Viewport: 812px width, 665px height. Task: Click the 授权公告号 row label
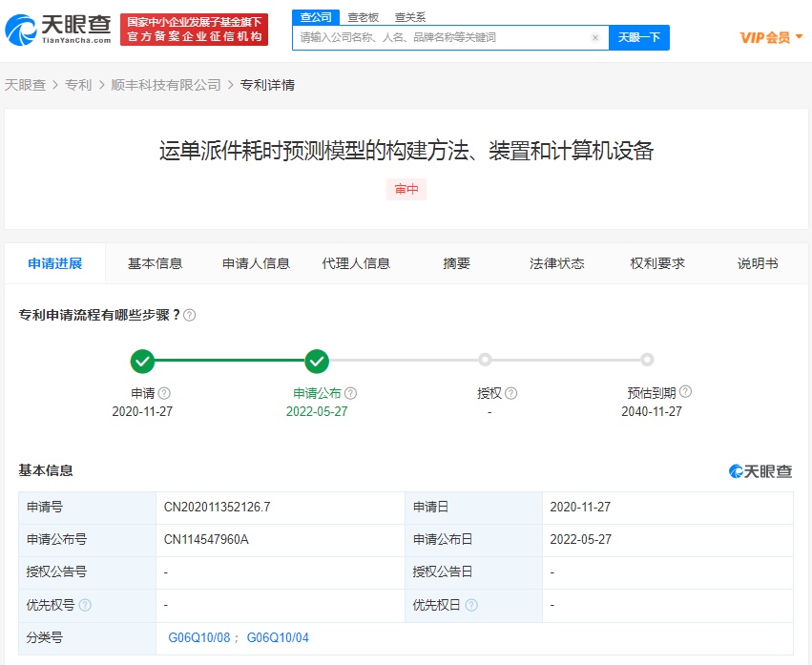(x=56, y=572)
